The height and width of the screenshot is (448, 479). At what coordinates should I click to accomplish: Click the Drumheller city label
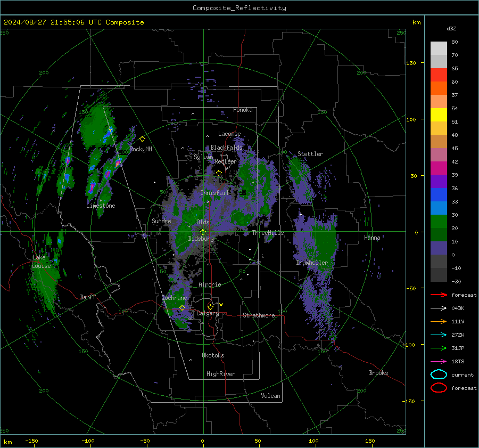pyautogui.click(x=312, y=263)
